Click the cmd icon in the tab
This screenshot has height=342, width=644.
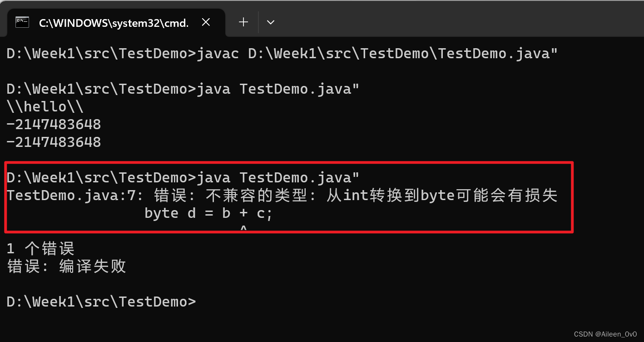pyautogui.click(x=22, y=22)
